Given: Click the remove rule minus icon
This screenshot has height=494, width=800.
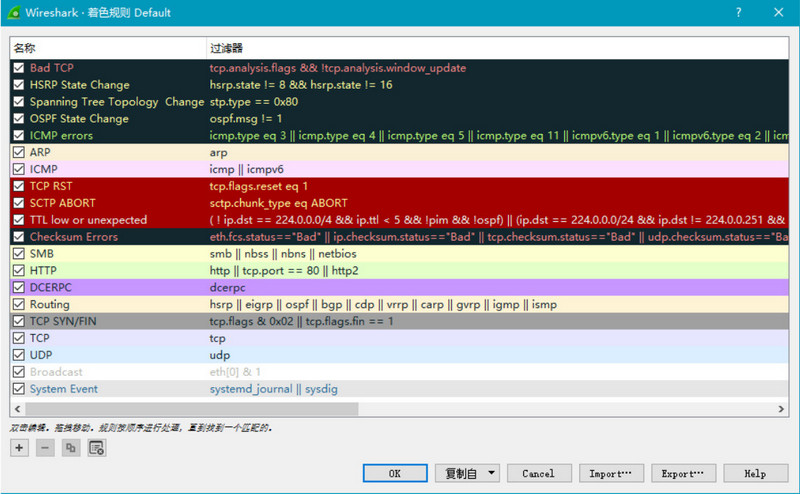Looking at the screenshot, I should (45, 448).
